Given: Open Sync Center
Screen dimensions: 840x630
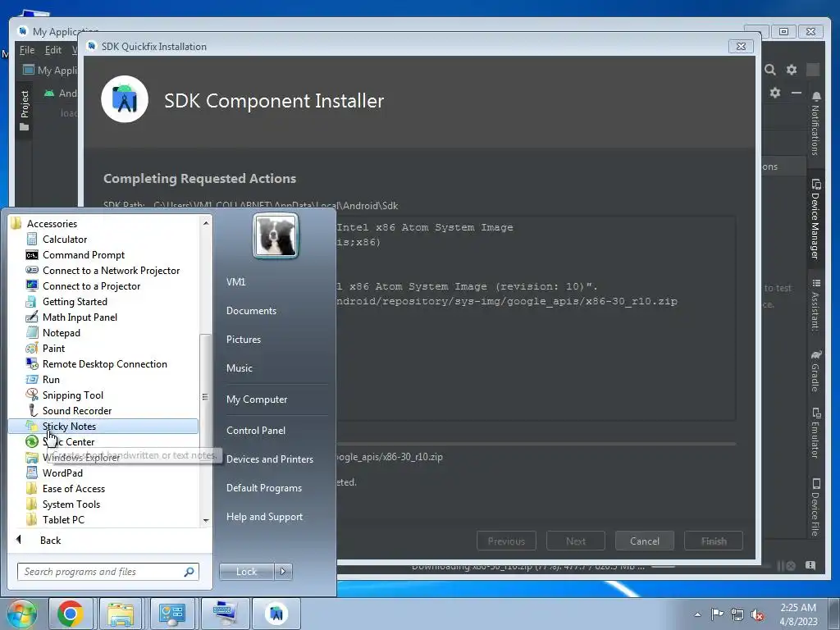Looking at the screenshot, I should tap(68, 442).
